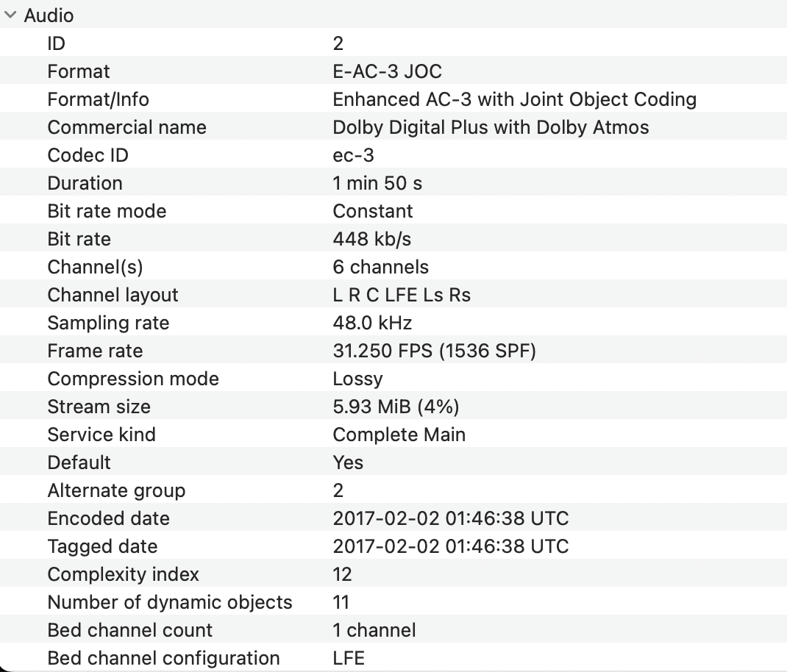Click the 448 kb/s bit rate value
Viewport: 787px width, 672px height.
tap(372, 239)
